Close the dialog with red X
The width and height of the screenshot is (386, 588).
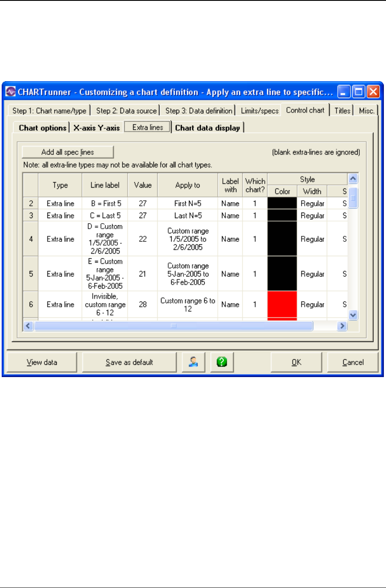click(373, 92)
